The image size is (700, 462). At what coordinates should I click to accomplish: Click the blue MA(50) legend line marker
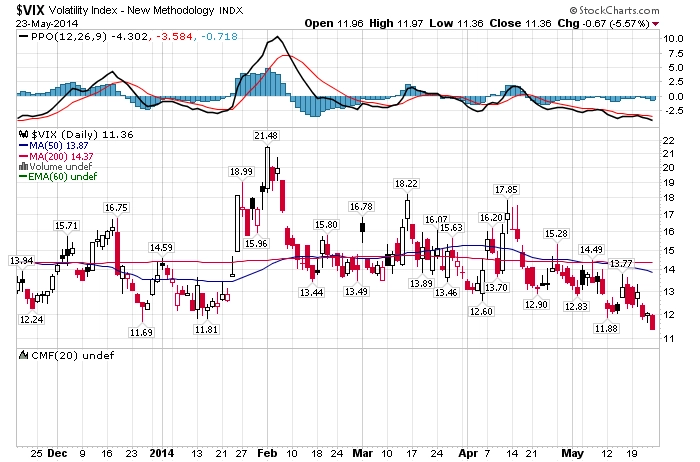point(23,146)
